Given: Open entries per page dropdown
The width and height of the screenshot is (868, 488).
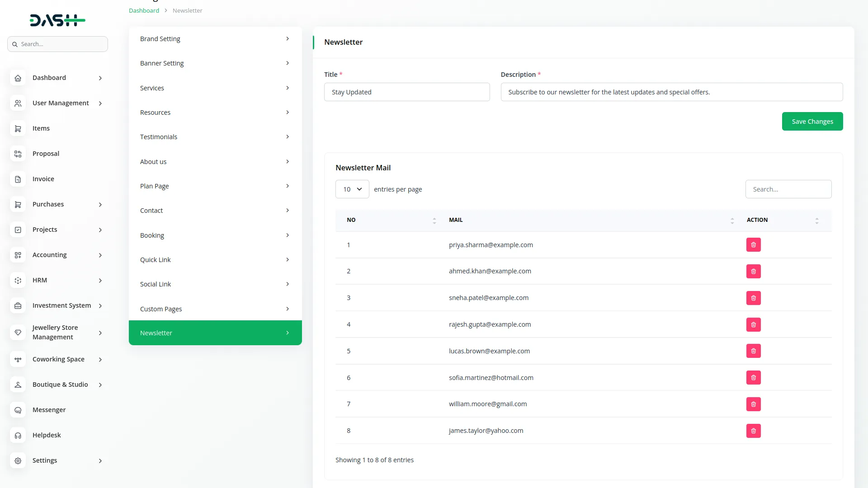Looking at the screenshot, I should pyautogui.click(x=352, y=189).
